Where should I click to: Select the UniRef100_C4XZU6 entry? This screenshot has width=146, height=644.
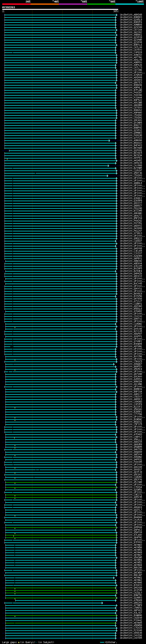131,636
